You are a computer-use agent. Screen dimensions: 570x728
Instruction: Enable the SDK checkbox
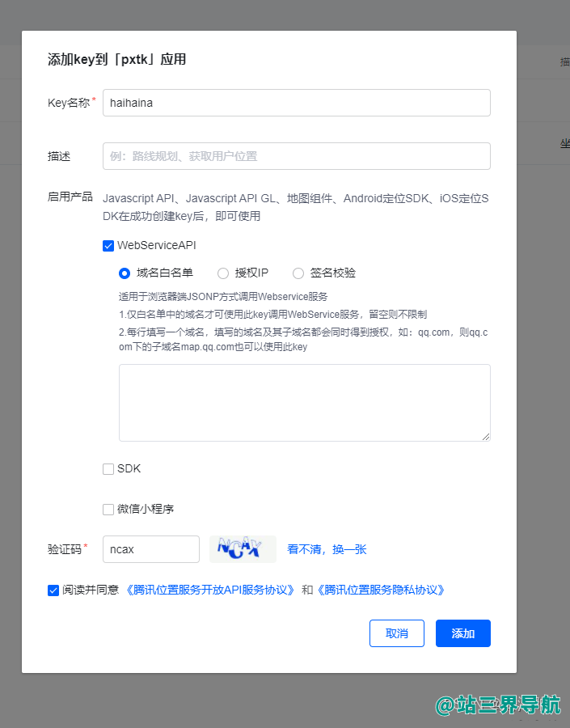[108, 469]
